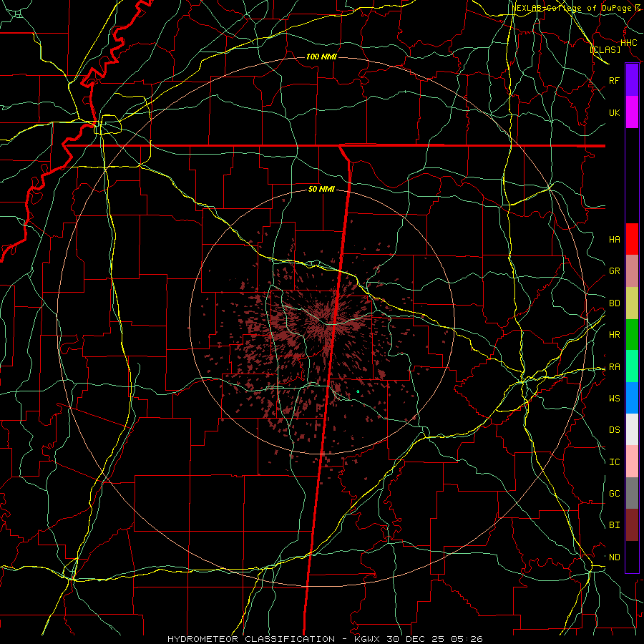Click the "HA" legend label
644x644 pixels.
(x=614, y=240)
